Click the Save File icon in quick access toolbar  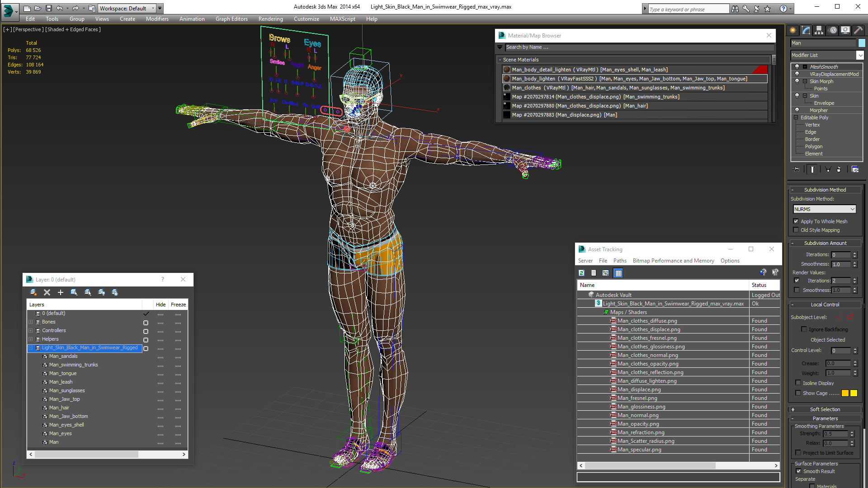pyautogui.click(x=49, y=8)
